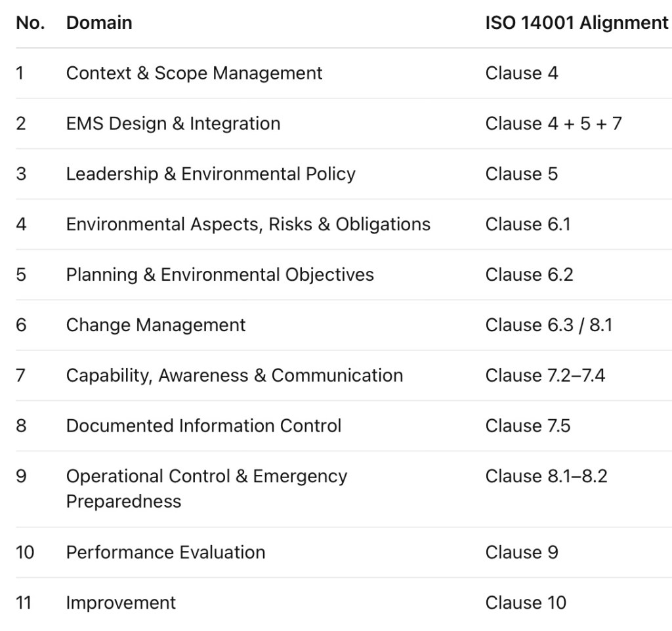Screen dimensions: 672x631
Task: Click the Clause 6.3 / 8.1 cell
Action: 549,325
